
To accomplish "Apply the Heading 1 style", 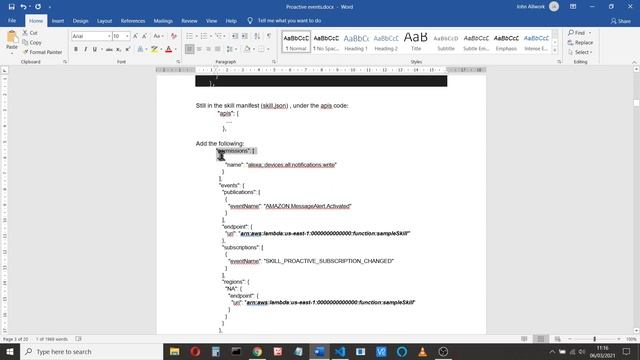I will point(356,42).
